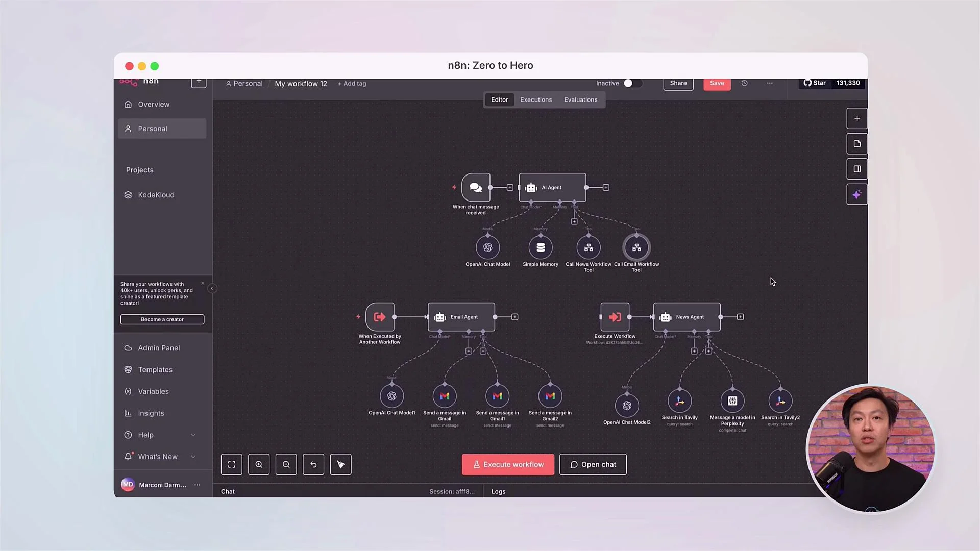
Task: Open the News Agent node
Action: (687, 317)
